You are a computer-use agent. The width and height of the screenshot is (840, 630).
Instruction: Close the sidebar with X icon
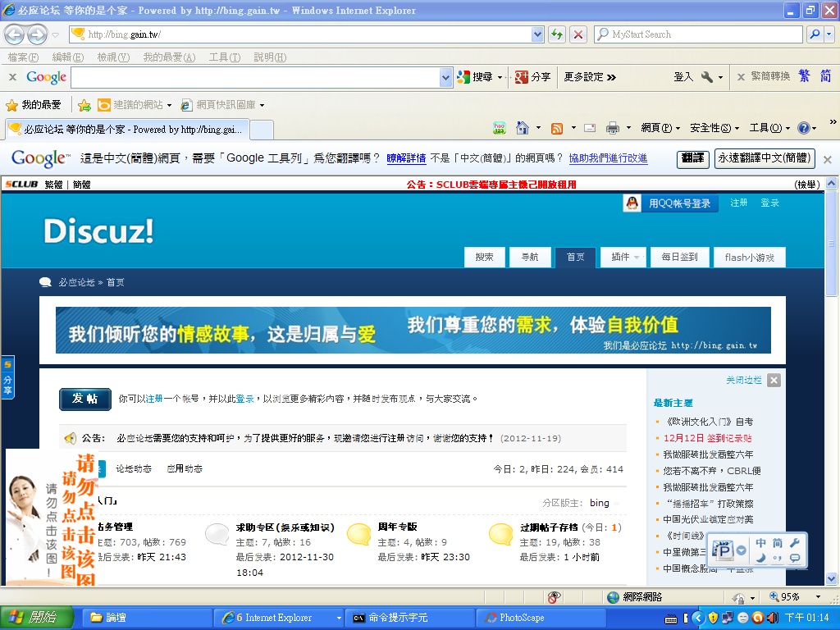(774, 381)
